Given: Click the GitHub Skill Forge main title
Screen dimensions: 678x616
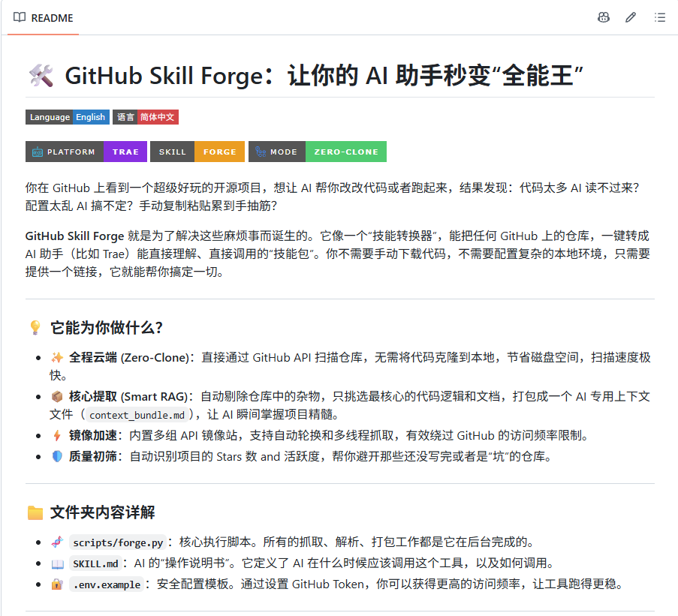Looking at the screenshot, I should pyautogui.click(x=324, y=76).
